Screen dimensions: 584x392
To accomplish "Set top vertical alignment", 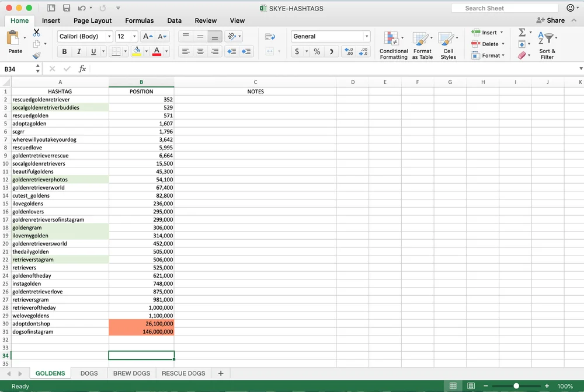I will [186, 36].
